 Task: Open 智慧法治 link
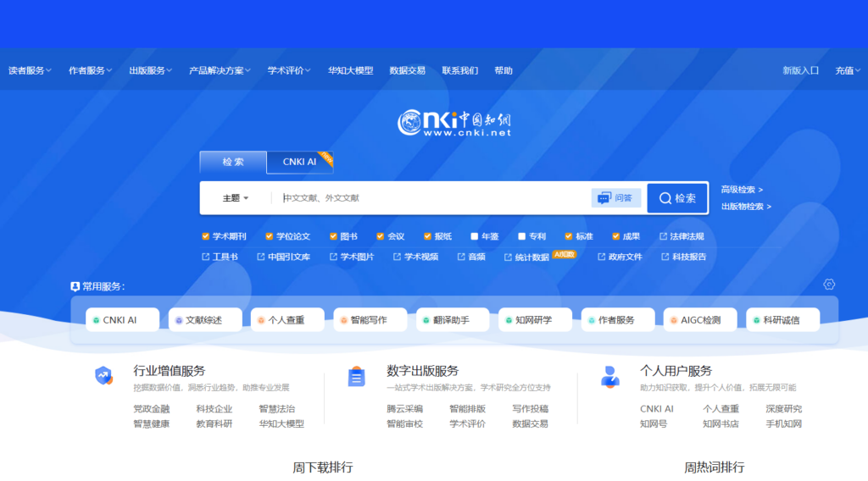point(277,409)
